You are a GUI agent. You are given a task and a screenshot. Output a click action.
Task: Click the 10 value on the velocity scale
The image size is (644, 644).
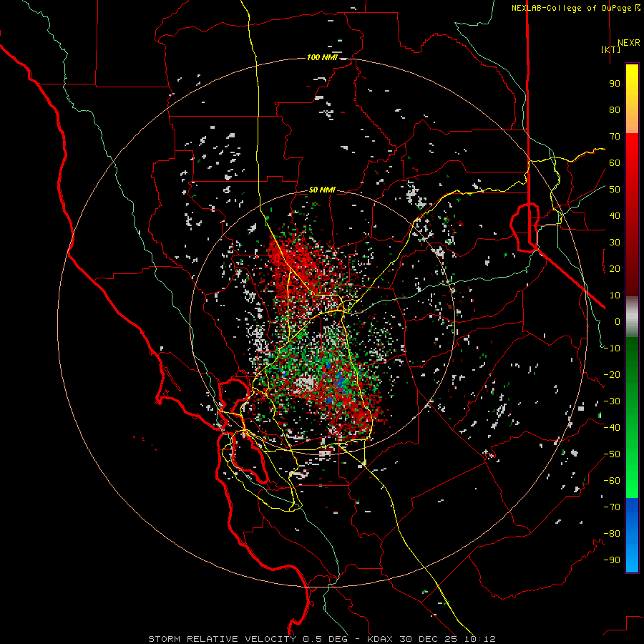click(615, 296)
